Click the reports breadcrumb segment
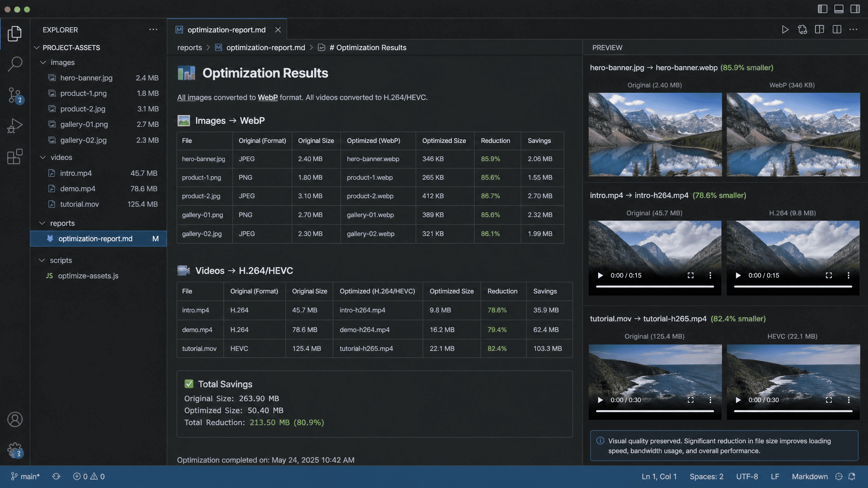The width and height of the screenshot is (868, 488). click(x=190, y=47)
